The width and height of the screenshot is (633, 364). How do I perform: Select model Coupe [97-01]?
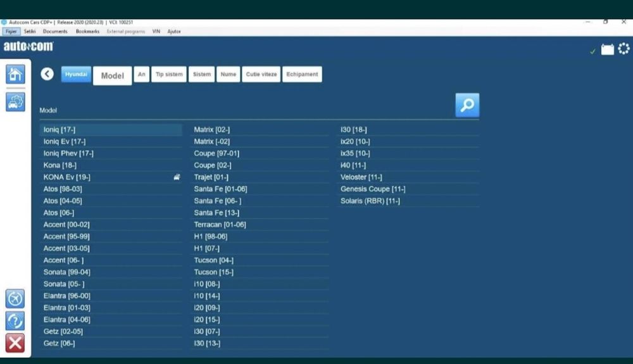[260, 153]
